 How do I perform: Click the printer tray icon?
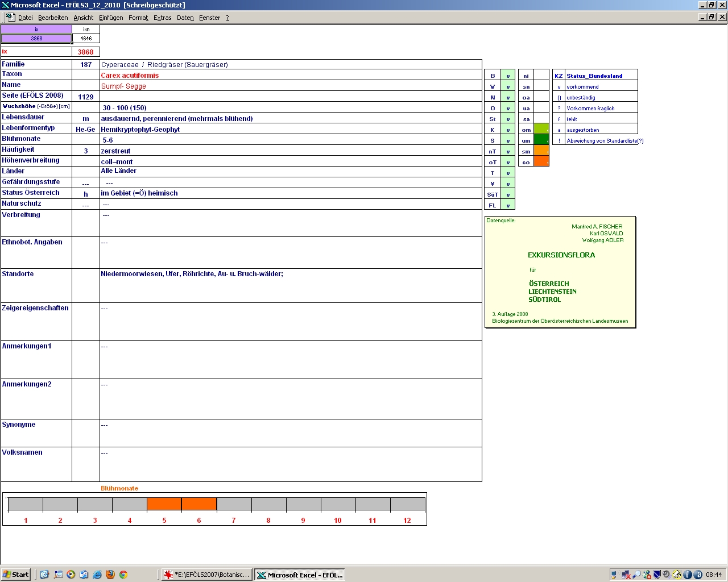(x=677, y=575)
